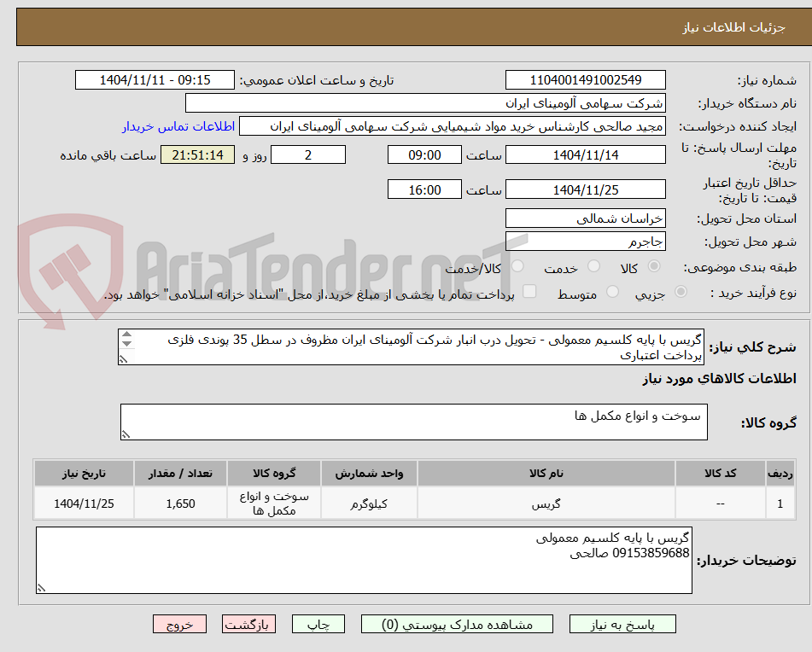Screen dimensions: 812x652
Task: Select the کالا radio button
Action: coord(654,266)
